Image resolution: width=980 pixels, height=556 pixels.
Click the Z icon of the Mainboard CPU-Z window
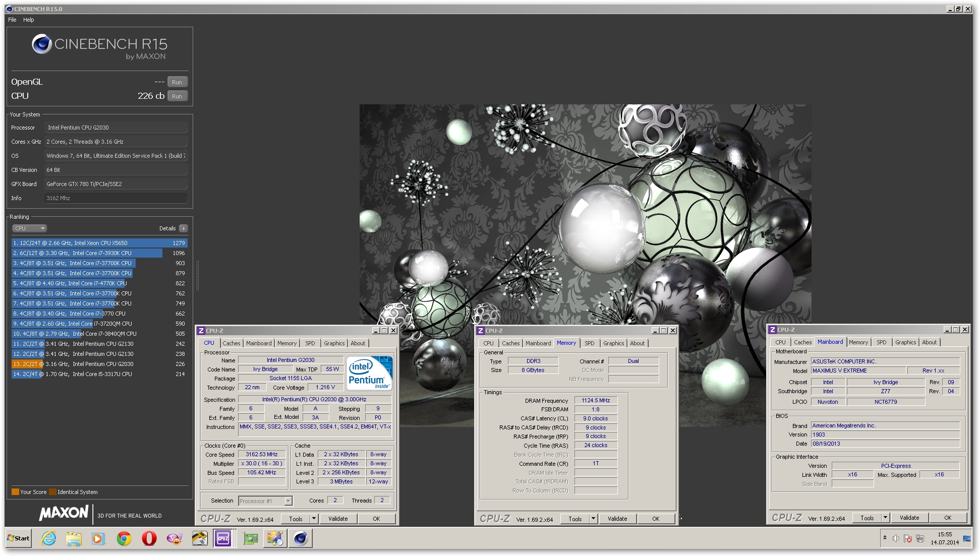click(x=772, y=330)
